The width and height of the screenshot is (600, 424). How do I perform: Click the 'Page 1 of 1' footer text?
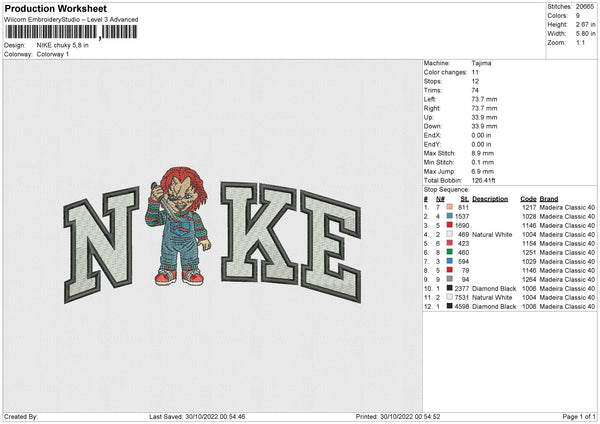coord(579,417)
